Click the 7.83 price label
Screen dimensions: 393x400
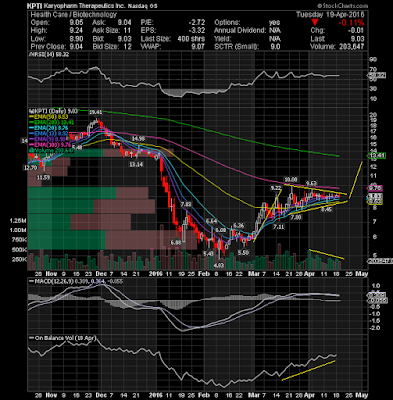tap(186, 204)
